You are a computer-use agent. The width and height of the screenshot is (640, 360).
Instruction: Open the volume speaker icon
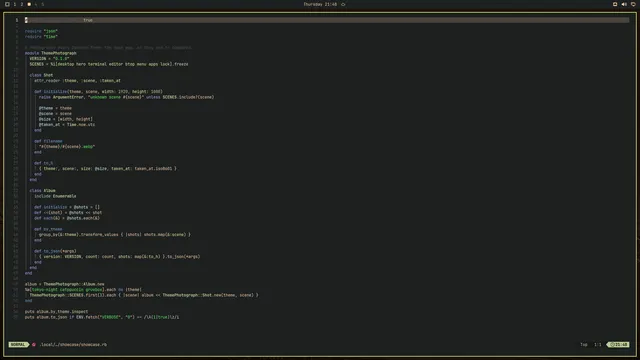pos(624,4)
